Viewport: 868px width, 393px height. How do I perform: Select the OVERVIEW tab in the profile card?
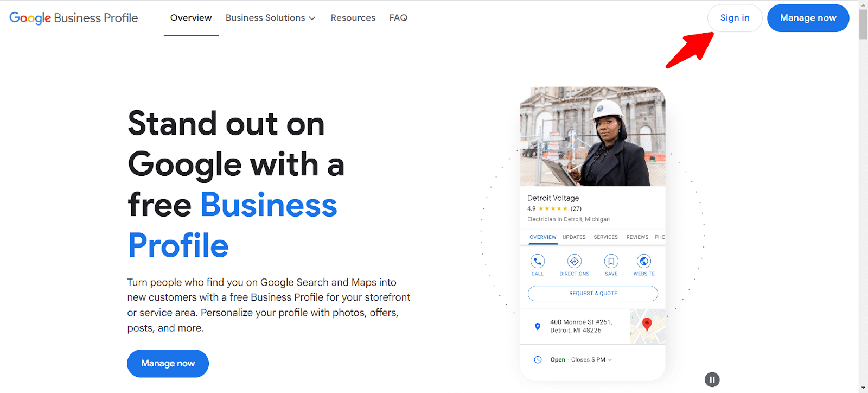point(543,237)
